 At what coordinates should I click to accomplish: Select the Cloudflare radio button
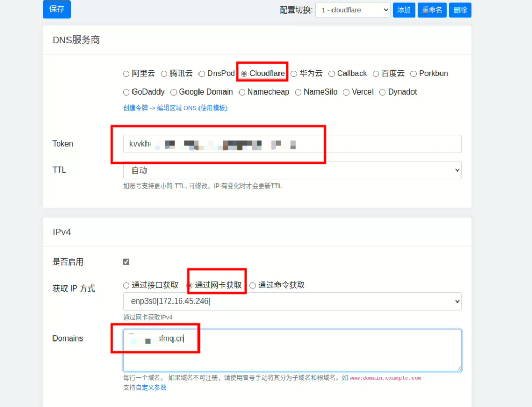coord(244,74)
